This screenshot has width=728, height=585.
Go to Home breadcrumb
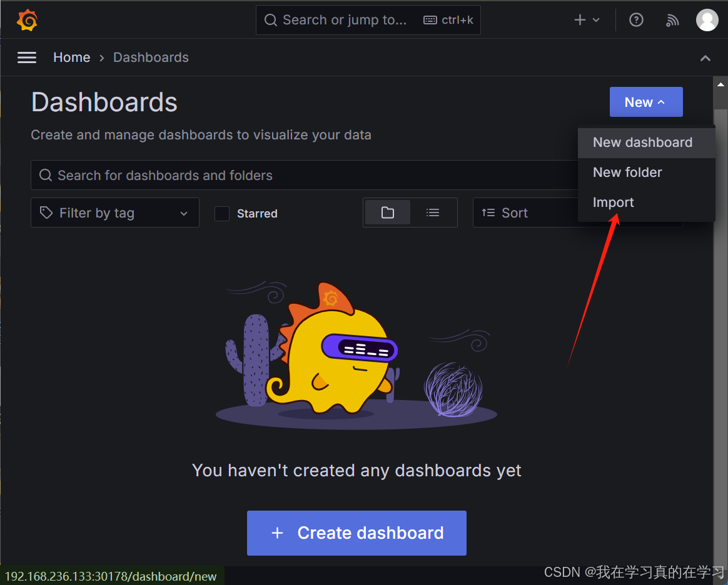pyautogui.click(x=71, y=57)
